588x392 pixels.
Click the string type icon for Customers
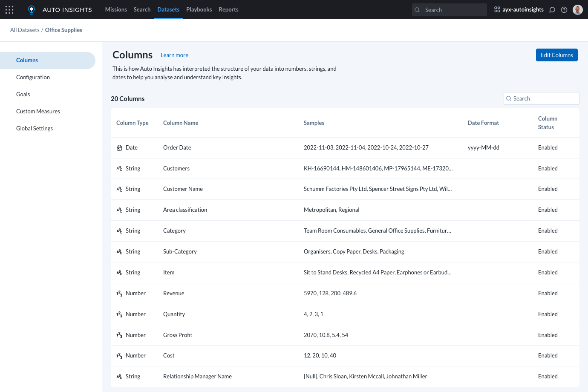tap(119, 169)
